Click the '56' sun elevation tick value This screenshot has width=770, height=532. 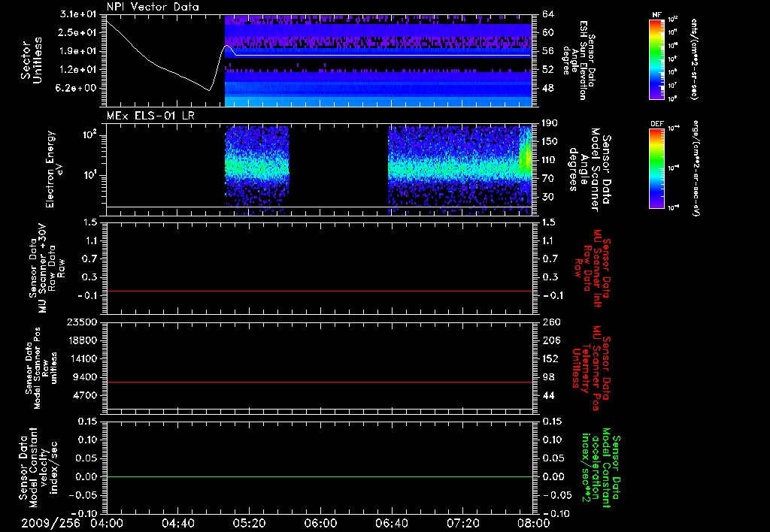pyautogui.click(x=548, y=51)
